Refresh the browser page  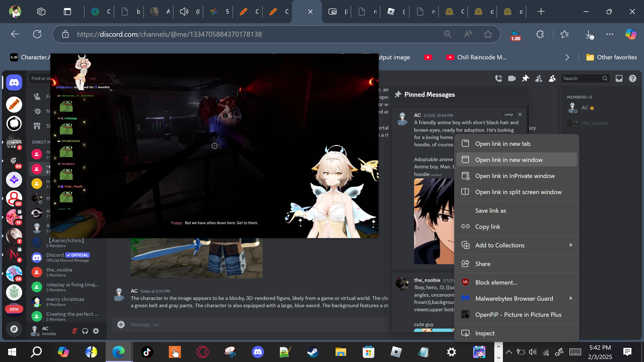tap(37, 34)
